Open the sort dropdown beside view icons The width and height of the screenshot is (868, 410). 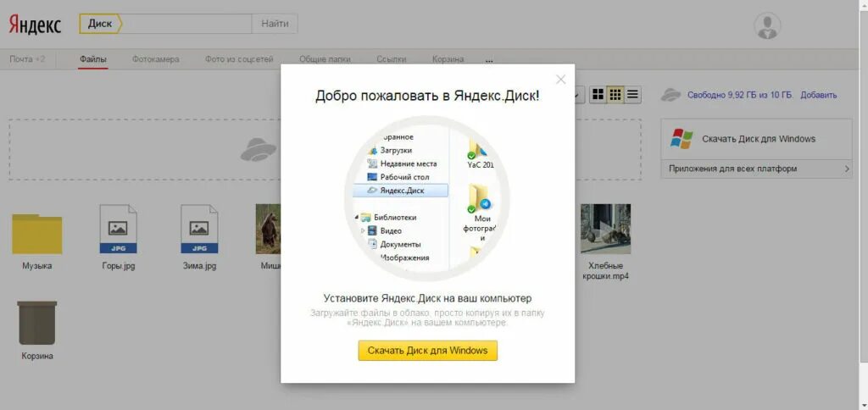point(578,95)
